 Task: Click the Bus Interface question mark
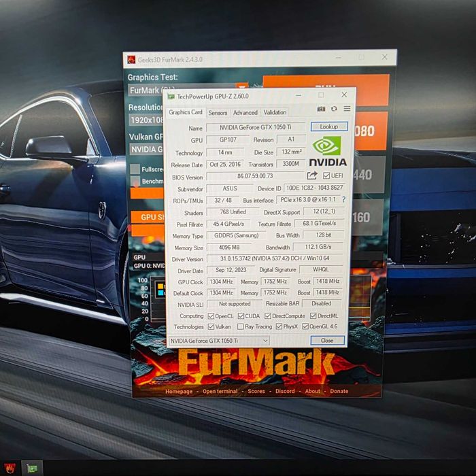[x=343, y=199]
